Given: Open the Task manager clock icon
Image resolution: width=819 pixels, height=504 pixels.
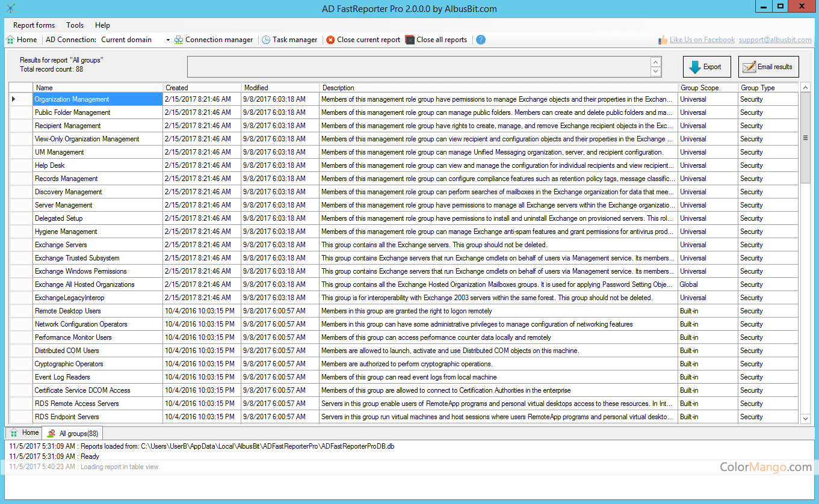Looking at the screenshot, I should [x=266, y=40].
